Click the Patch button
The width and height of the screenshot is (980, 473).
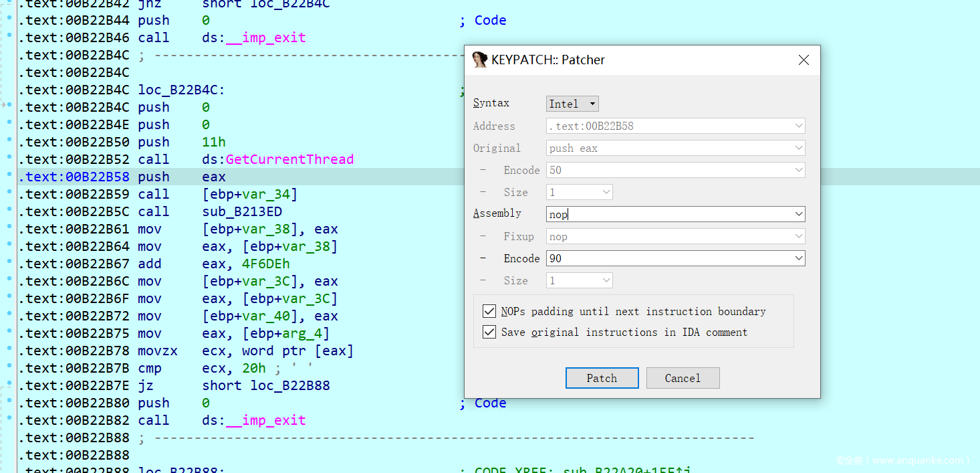point(602,378)
